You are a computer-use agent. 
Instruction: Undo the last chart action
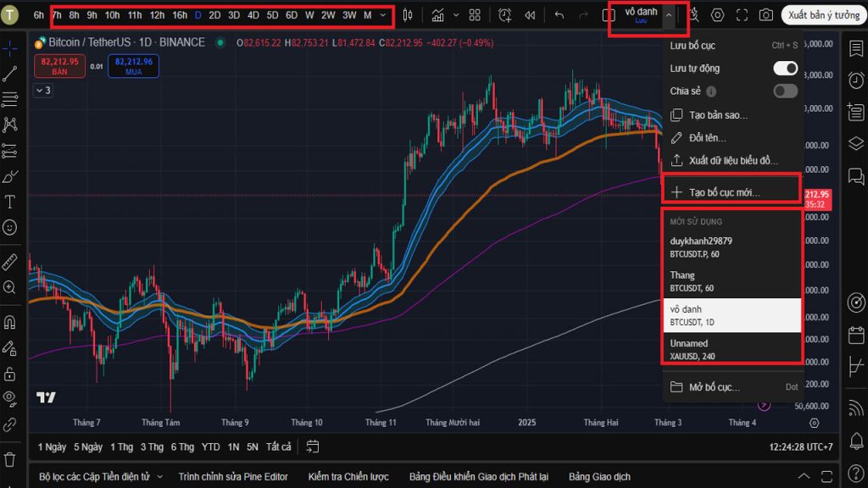pos(559,15)
